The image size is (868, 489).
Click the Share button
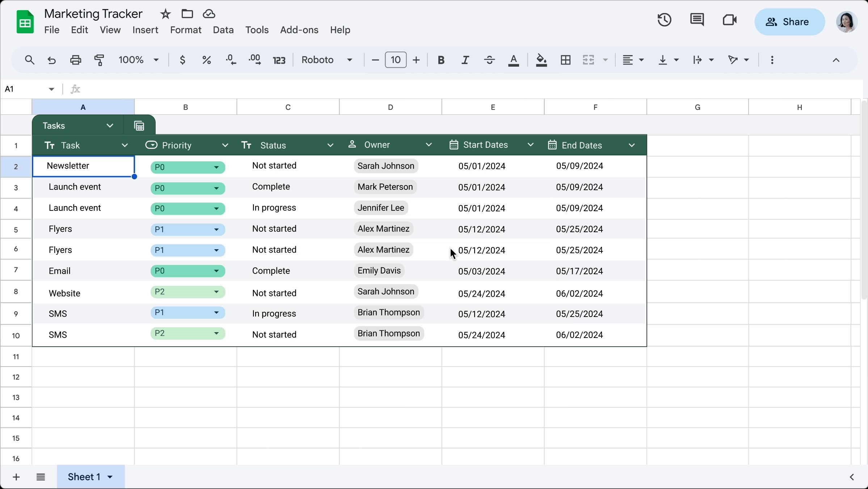(x=789, y=22)
